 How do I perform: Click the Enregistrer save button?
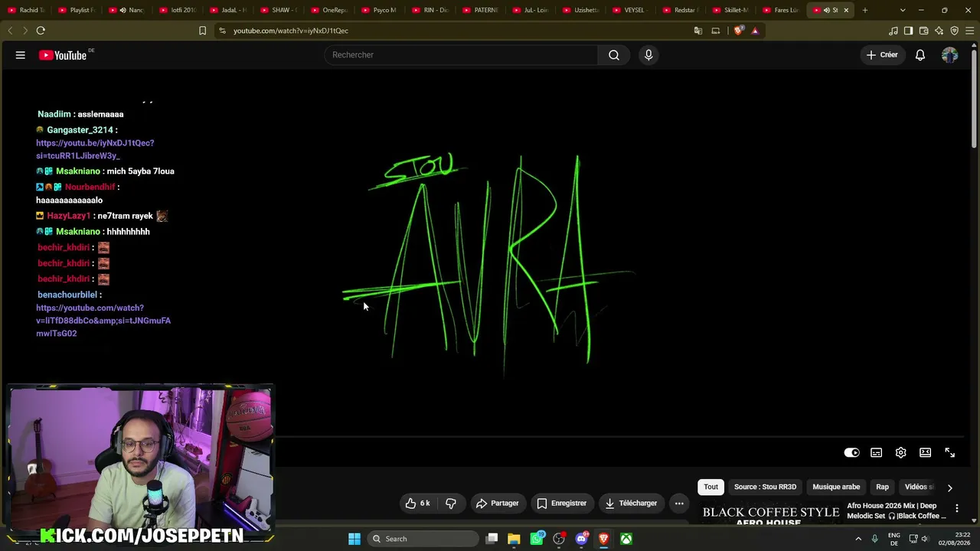pyautogui.click(x=562, y=504)
